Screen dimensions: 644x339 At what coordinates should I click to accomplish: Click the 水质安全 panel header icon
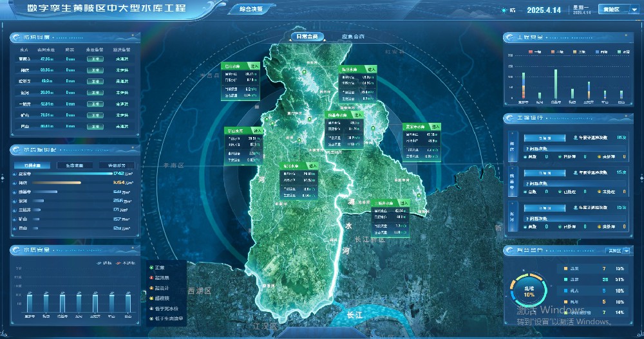click(17, 250)
